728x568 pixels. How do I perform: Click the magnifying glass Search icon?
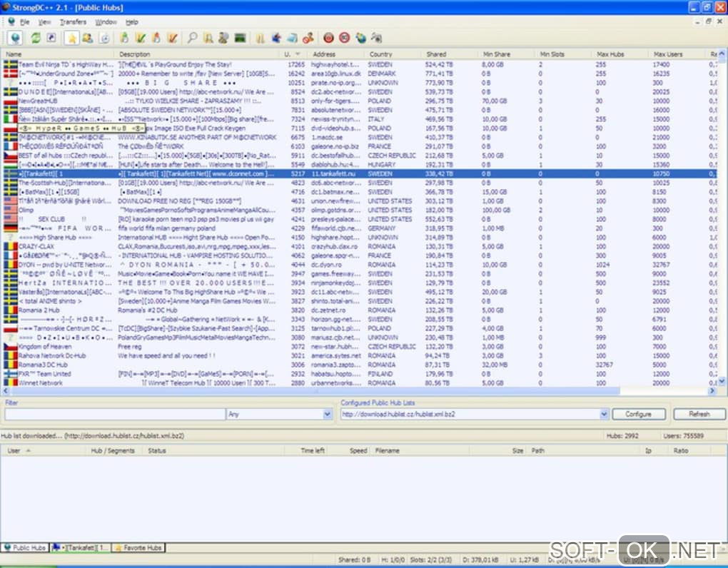191,38
